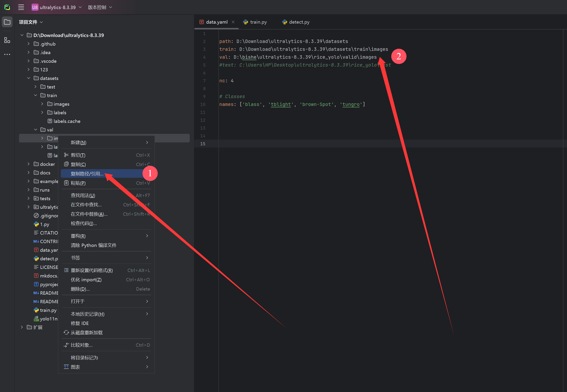567x392 pixels.
Task: Expand the .github folder
Action: (x=29, y=44)
